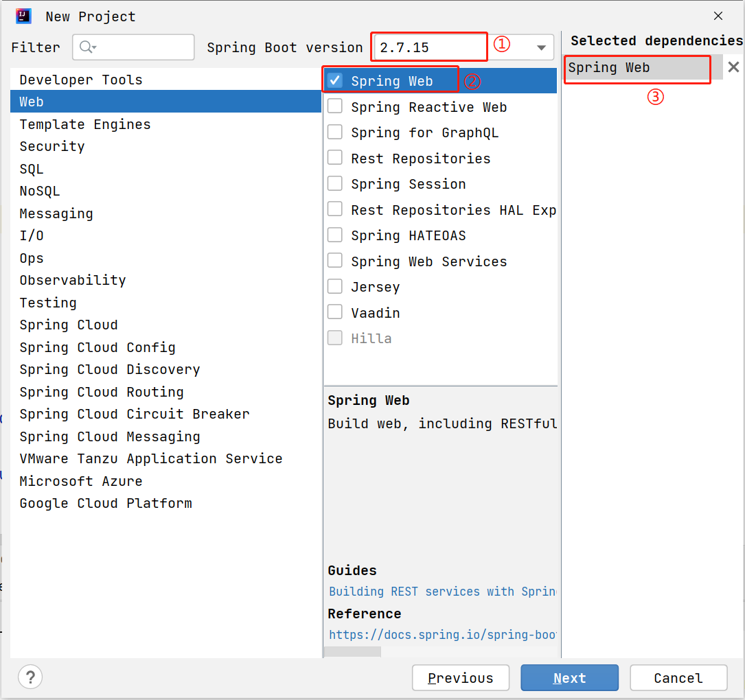Click the description pane horizontal scrollbar
The image size is (745, 700).
tap(352, 651)
